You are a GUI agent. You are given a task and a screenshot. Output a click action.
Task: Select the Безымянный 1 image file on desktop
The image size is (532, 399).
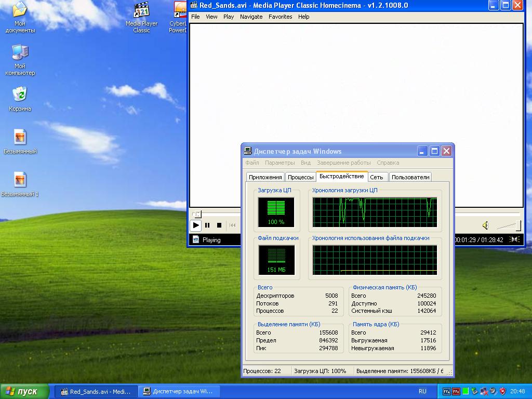tap(20, 184)
